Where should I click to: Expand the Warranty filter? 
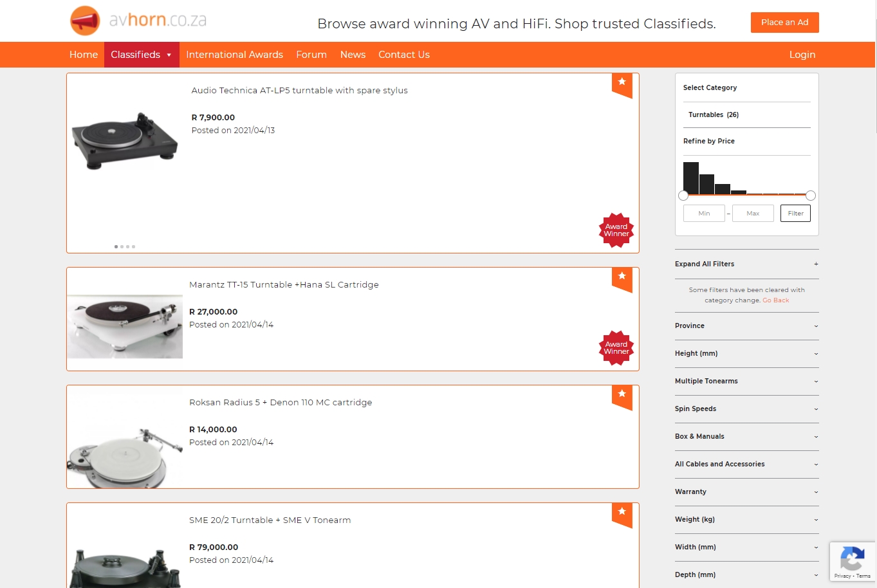pyautogui.click(x=746, y=492)
